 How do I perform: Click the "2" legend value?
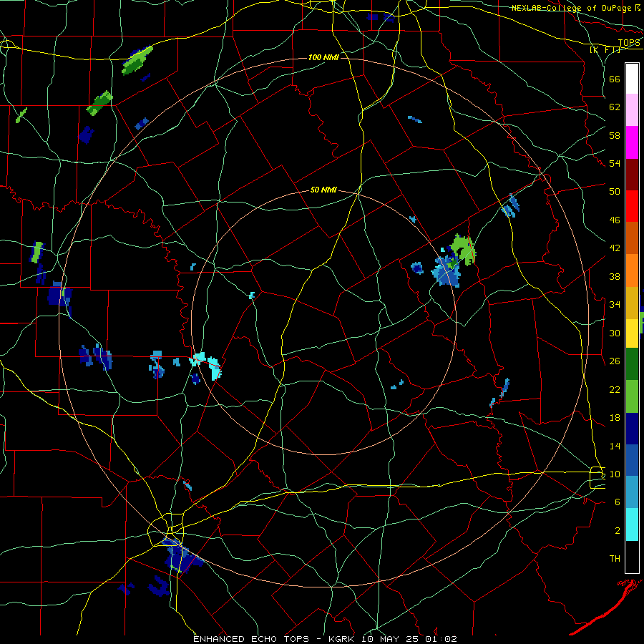pos(618,531)
